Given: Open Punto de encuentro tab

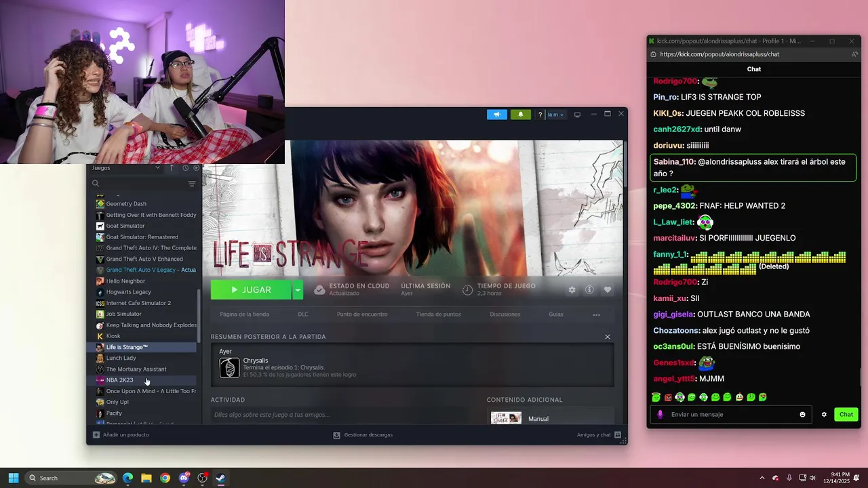Looking at the screenshot, I should pos(362,314).
